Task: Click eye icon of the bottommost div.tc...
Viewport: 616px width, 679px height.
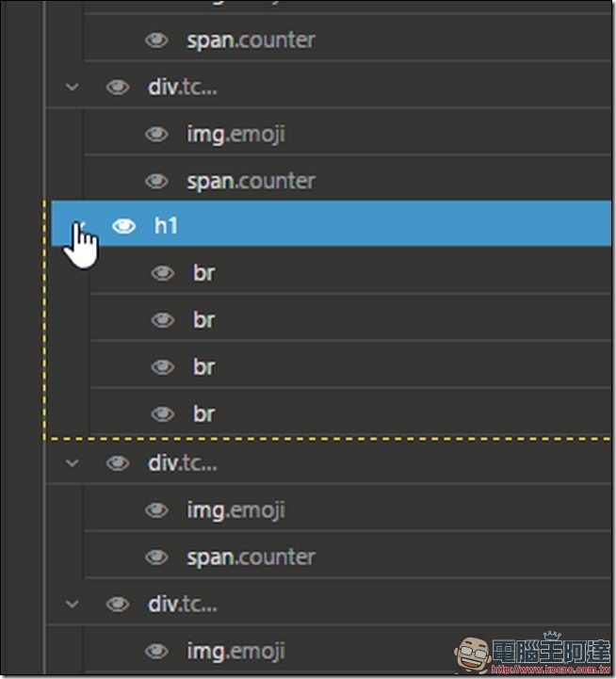Action: (x=118, y=604)
